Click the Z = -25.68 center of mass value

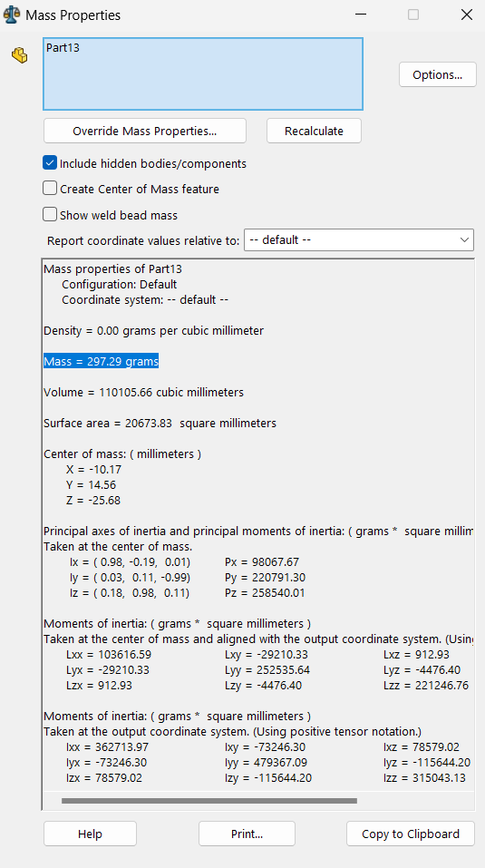92,501
